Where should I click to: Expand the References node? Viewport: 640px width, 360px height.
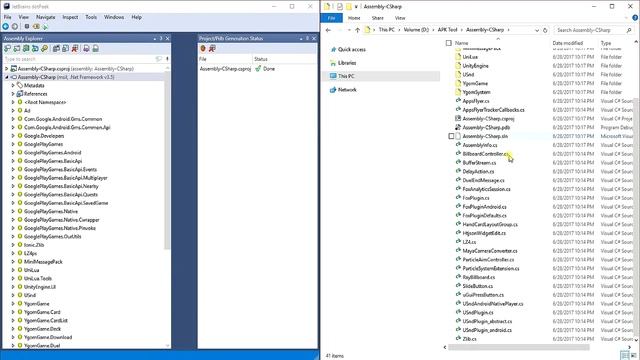pos(13,94)
